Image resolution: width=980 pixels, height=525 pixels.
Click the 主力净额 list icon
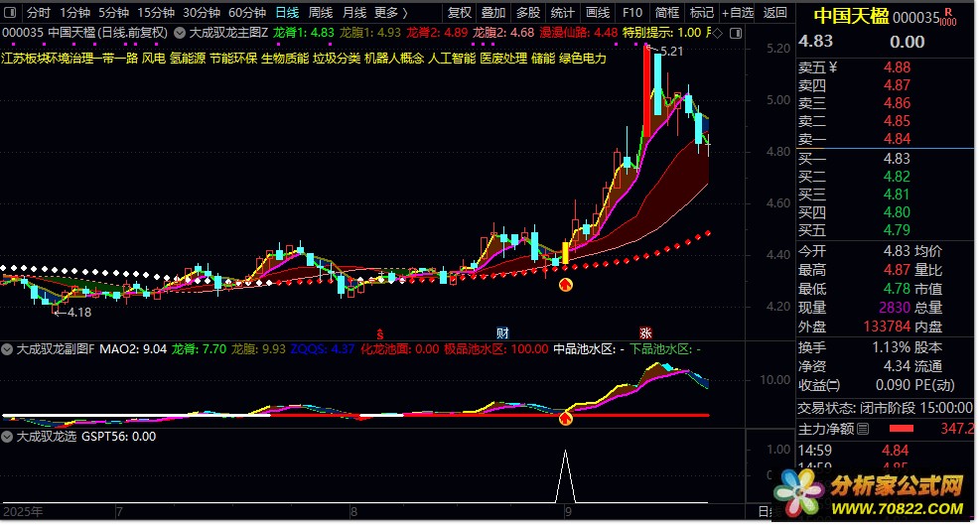coord(863,429)
